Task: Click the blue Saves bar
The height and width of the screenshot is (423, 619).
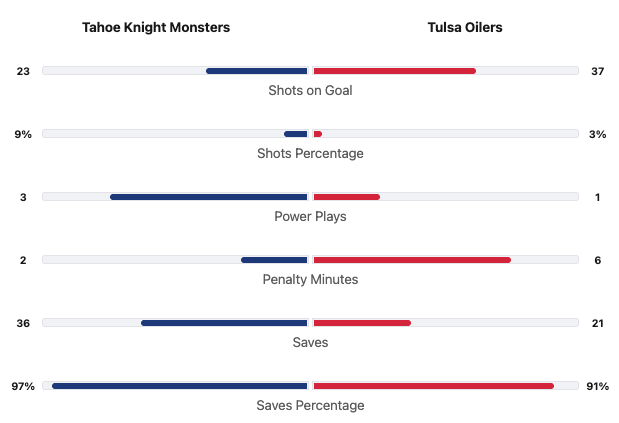Action: (224, 323)
